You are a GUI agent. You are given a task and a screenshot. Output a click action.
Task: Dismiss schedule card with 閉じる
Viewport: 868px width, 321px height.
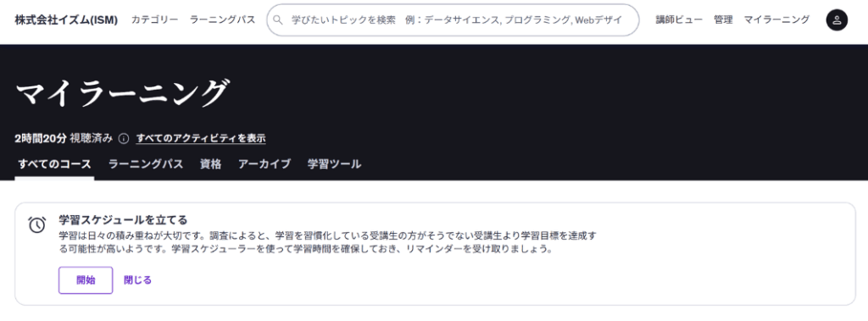138,280
